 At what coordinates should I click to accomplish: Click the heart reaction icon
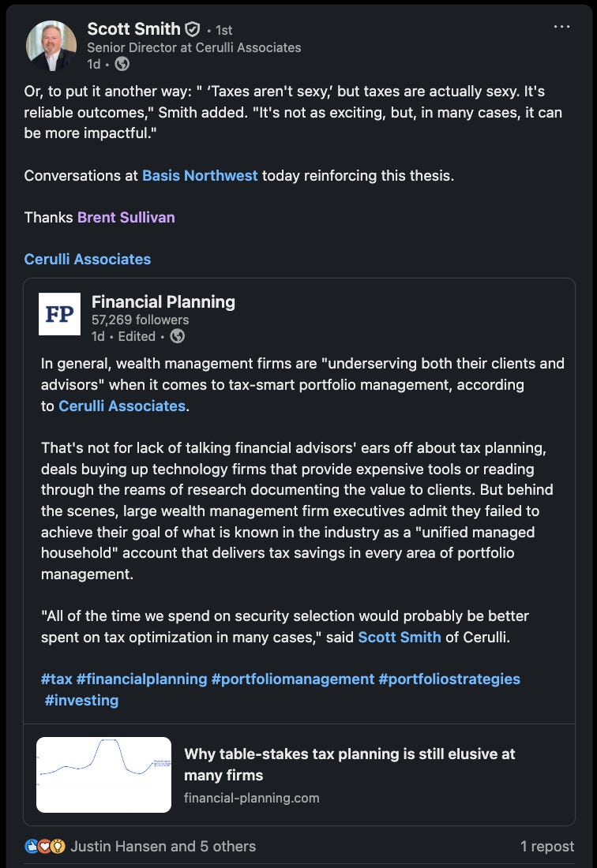[44, 846]
